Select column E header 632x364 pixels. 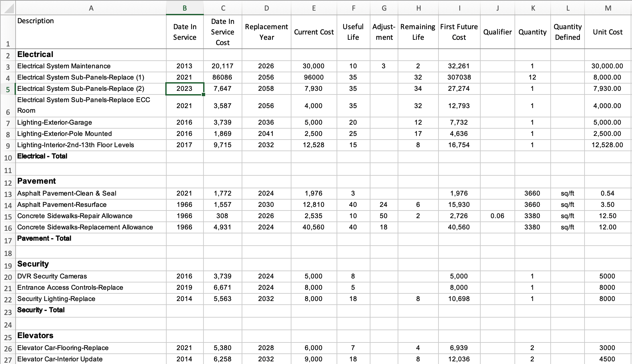point(314,8)
